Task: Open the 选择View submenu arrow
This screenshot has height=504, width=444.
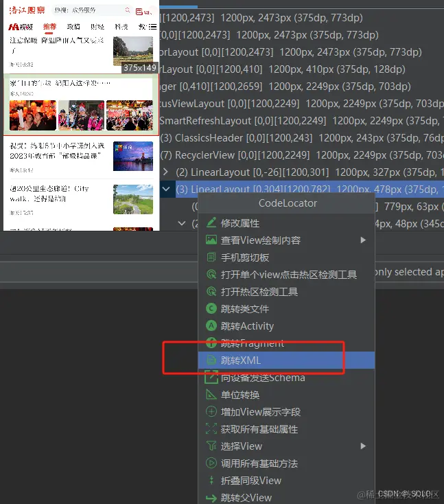Action: tap(363, 446)
